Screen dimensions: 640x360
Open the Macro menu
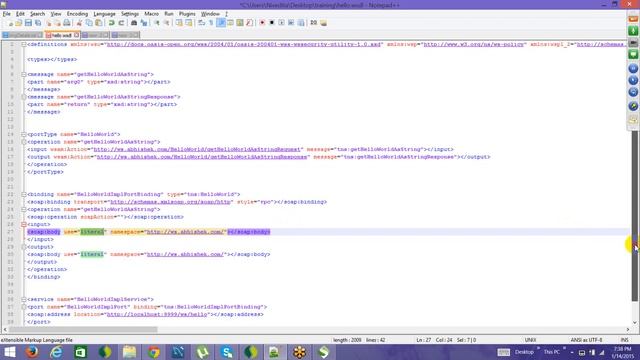(151, 13)
